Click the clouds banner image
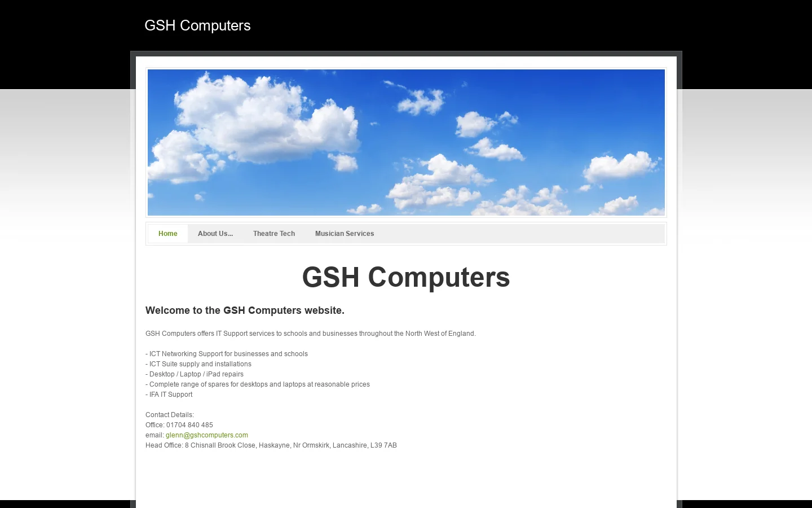The width and height of the screenshot is (812, 508). [406, 142]
